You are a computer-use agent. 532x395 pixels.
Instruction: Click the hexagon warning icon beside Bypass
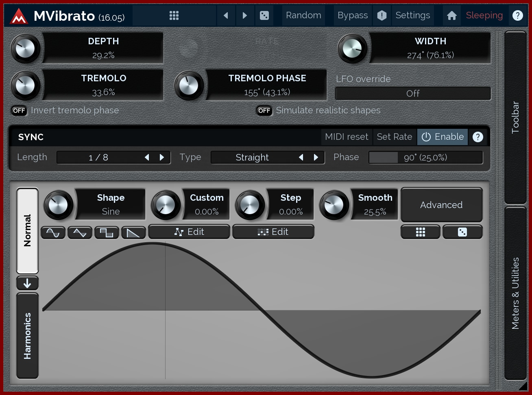[382, 15]
